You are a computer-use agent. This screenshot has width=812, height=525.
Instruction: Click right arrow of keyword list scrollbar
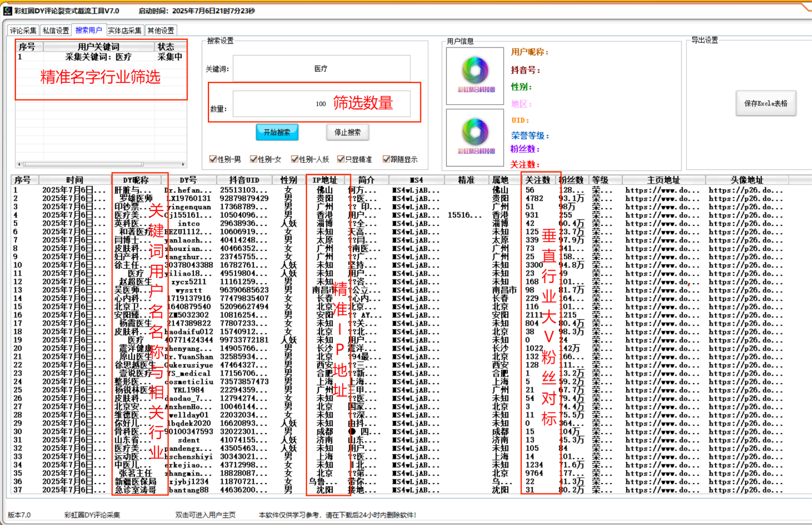[184, 164]
